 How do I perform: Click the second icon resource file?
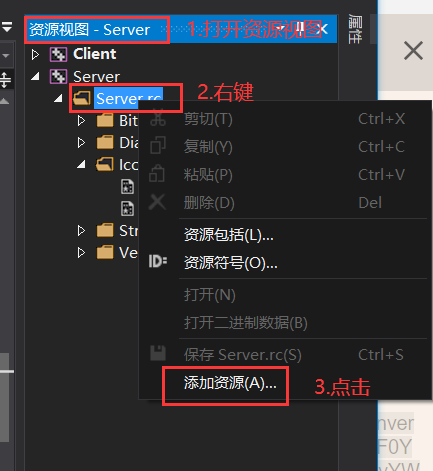point(127,209)
